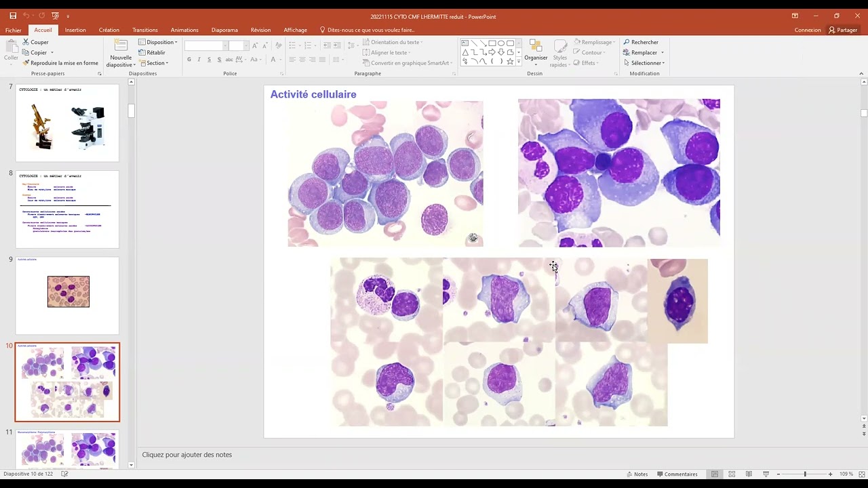Toggle align text left

[x=292, y=60]
